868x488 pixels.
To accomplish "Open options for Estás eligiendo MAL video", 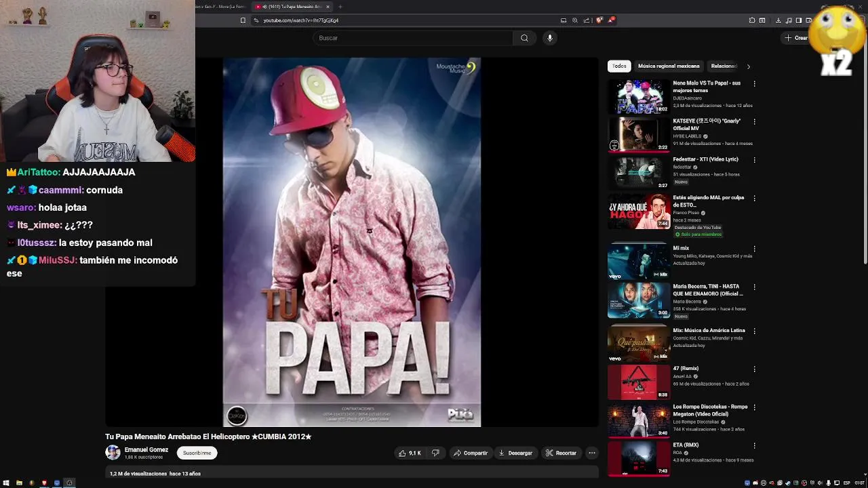I will (x=754, y=199).
